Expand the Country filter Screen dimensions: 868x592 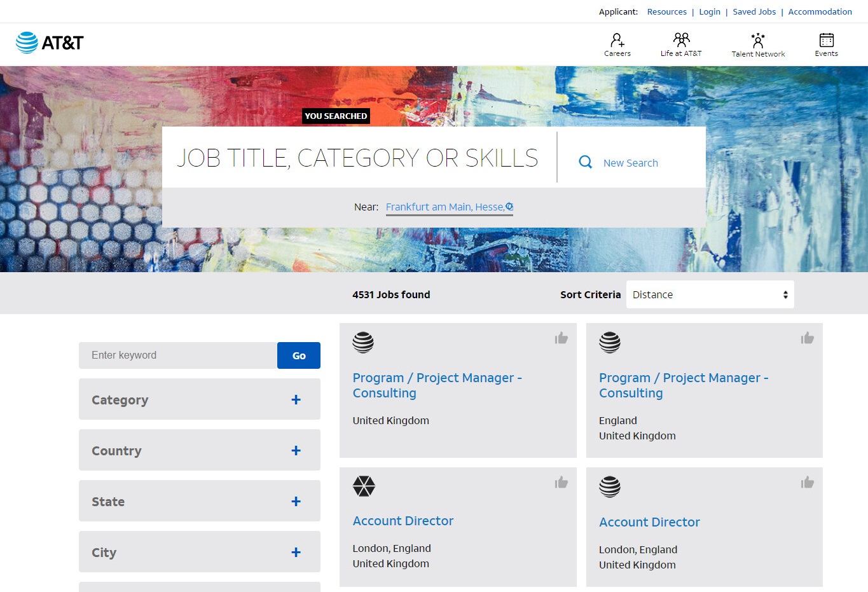(x=296, y=451)
